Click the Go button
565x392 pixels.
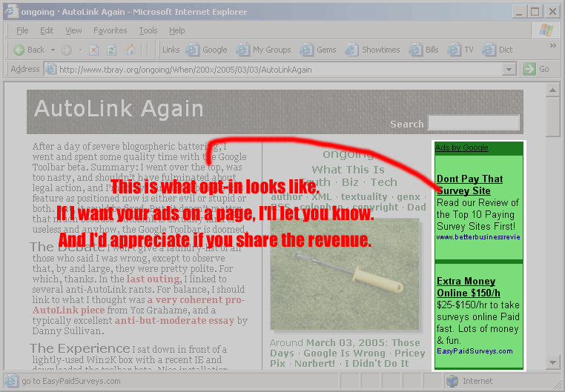tap(538, 69)
